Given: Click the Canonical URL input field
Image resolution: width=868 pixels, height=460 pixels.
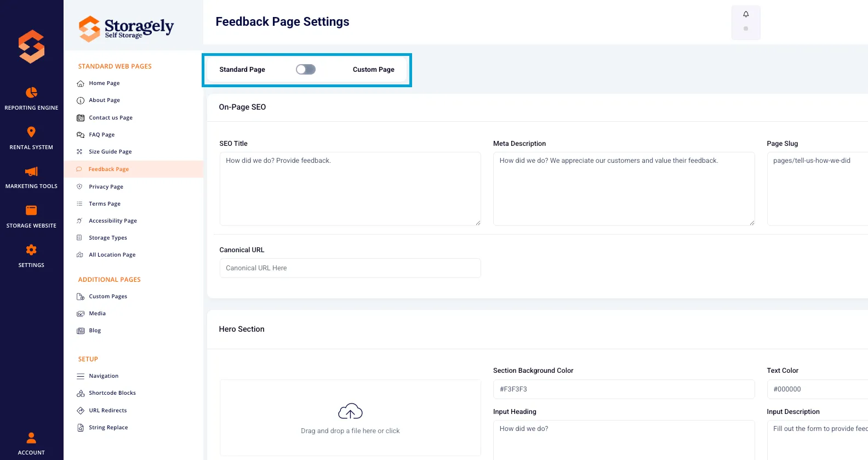Looking at the screenshot, I should pos(350,268).
